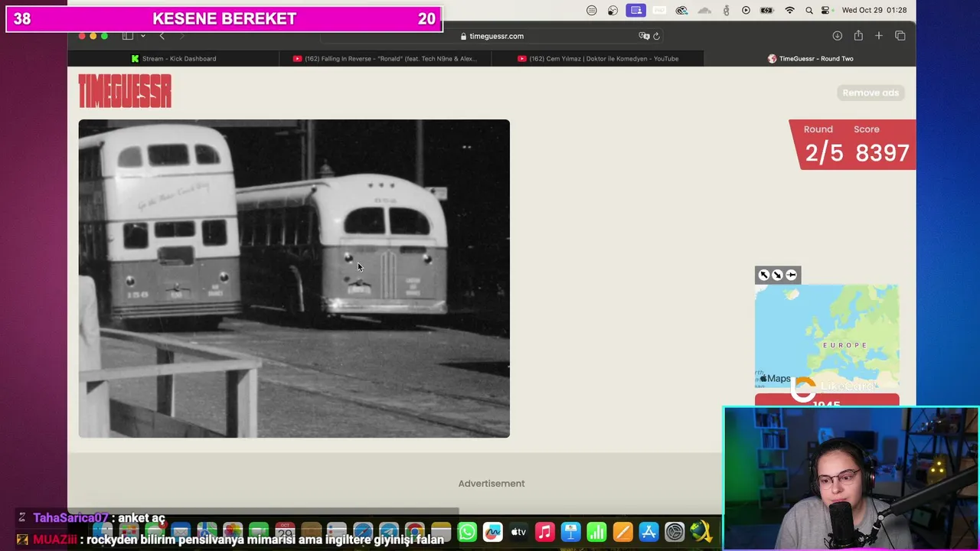Click the Europe mini map
Viewport: 980px width, 551px height.
coord(827,336)
